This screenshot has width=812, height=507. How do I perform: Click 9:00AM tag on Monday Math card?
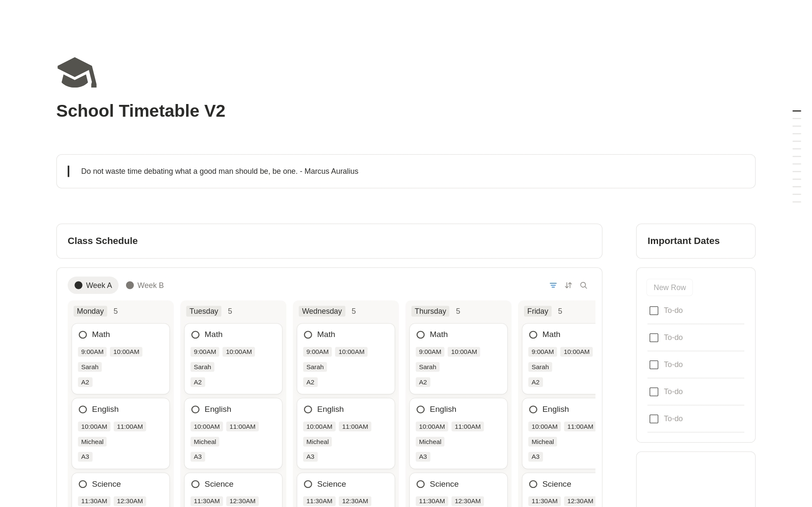(92, 352)
